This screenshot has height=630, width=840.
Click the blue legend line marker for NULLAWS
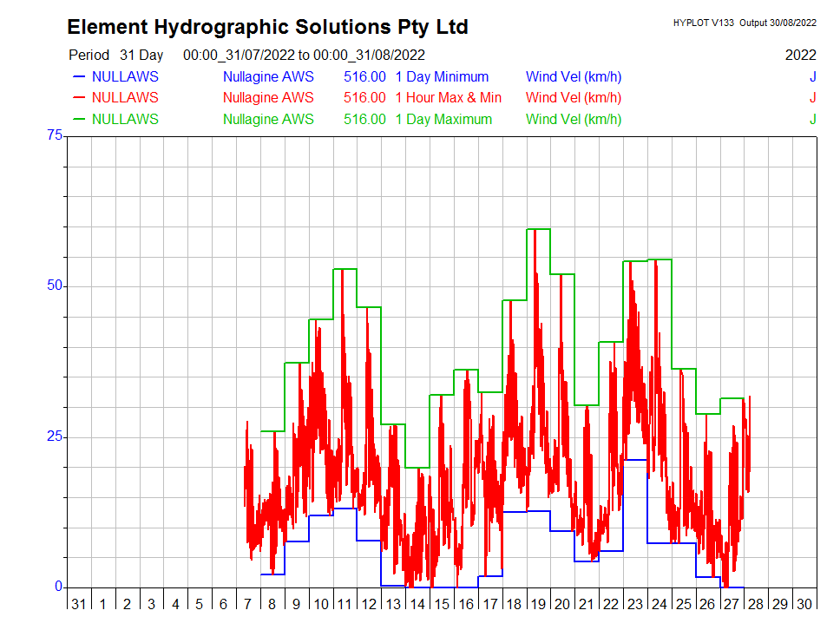tap(79, 76)
